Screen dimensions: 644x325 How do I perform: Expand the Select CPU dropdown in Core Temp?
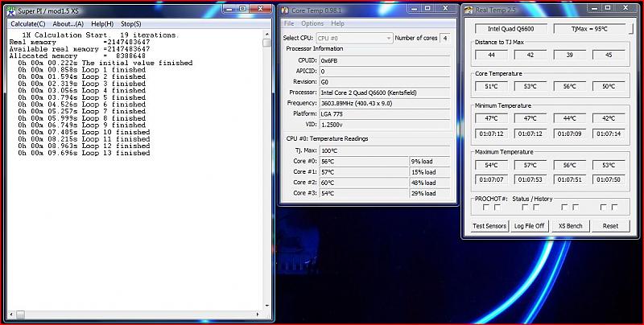(354, 38)
